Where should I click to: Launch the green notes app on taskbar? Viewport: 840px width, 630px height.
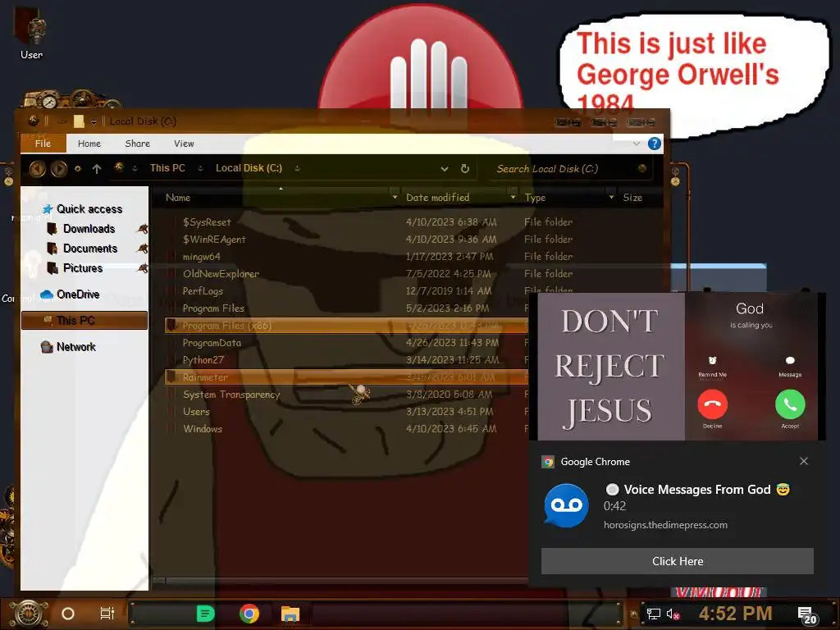click(205, 614)
